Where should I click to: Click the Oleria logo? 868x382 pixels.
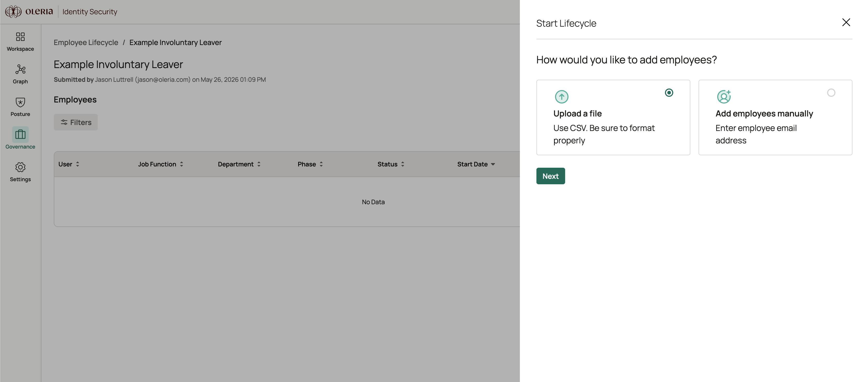click(x=29, y=11)
